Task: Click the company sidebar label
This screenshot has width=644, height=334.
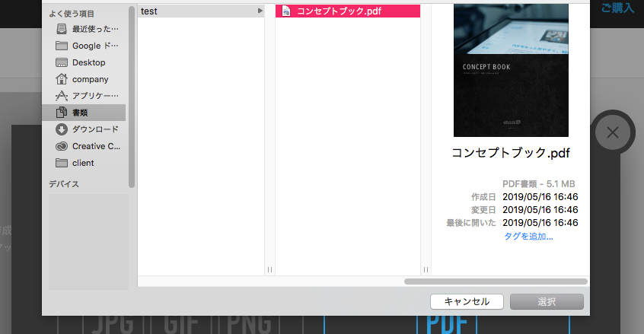Action: click(91, 79)
